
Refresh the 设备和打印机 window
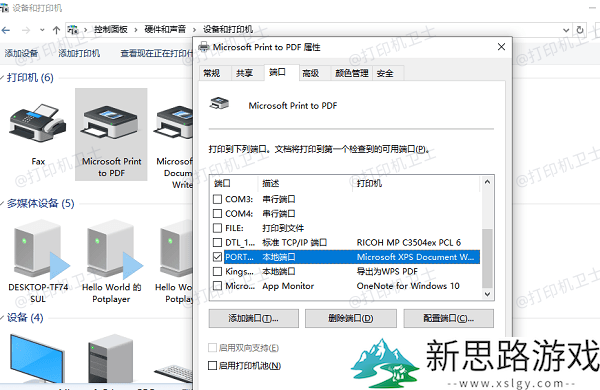point(580,30)
